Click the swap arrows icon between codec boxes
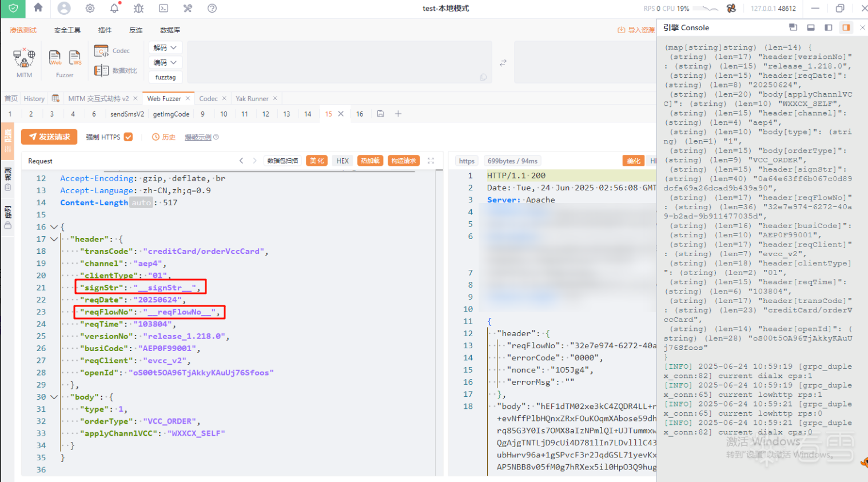 tap(503, 63)
